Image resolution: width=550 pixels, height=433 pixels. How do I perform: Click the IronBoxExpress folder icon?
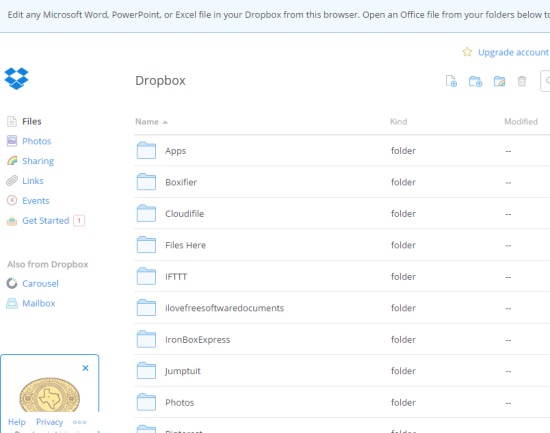pos(146,339)
